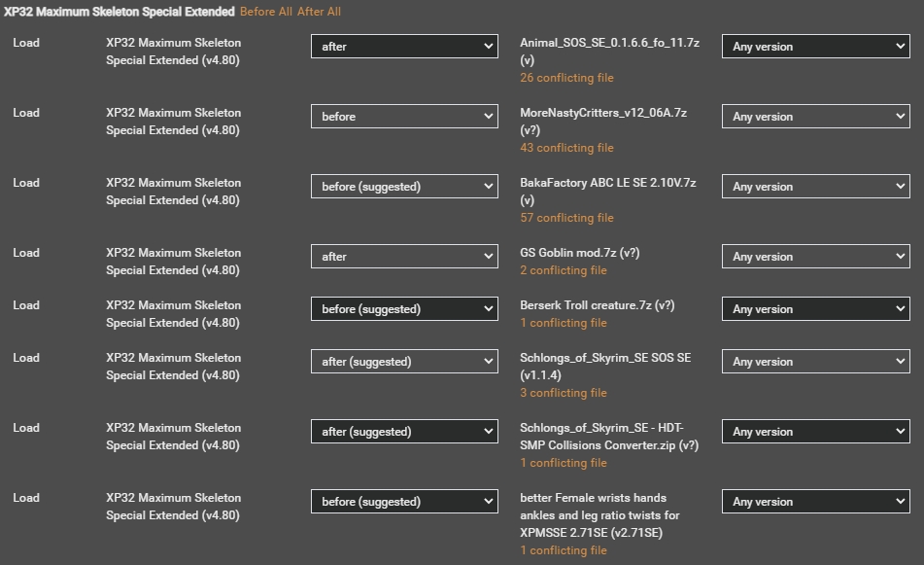
Task: Open version dropdown for better Female wrists row
Action: tap(815, 502)
